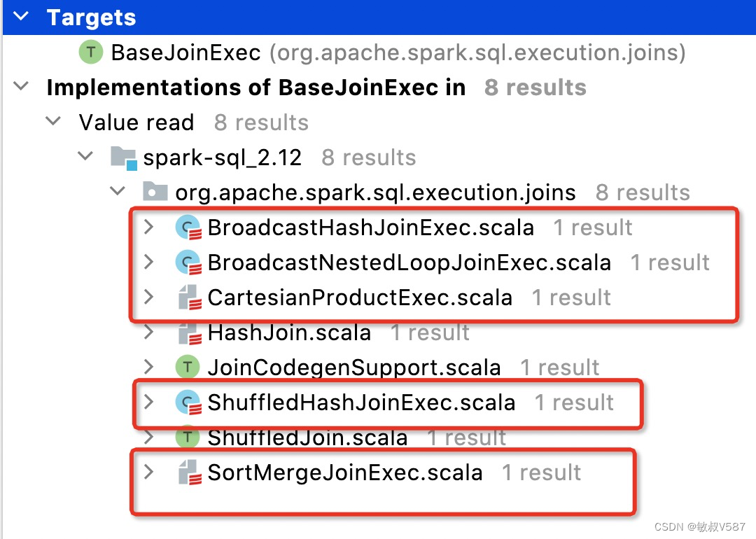This screenshot has height=539, width=756.
Task: Click the BaseJoinExec trait icon
Action: [90, 52]
